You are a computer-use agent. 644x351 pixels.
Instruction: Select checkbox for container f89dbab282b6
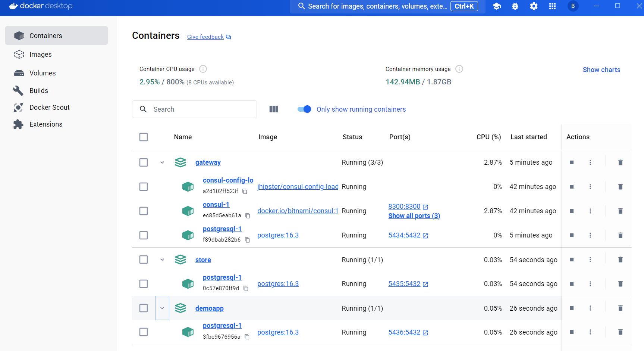pyautogui.click(x=144, y=235)
